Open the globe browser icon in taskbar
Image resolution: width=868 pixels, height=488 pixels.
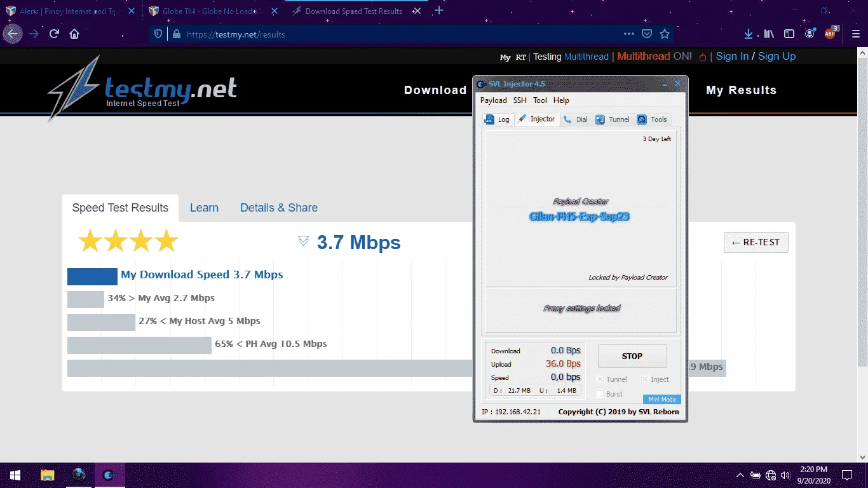(79, 475)
